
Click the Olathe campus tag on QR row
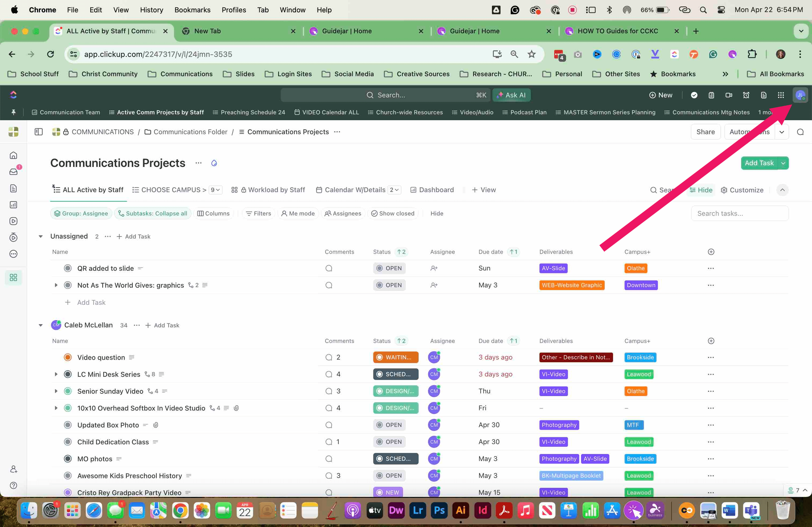(x=636, y=268)
